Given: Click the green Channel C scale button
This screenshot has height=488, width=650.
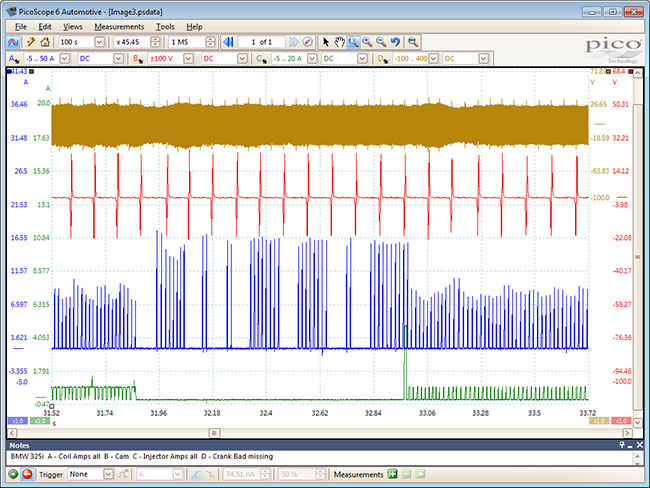Looking at the screenshot, I should 40,421.
